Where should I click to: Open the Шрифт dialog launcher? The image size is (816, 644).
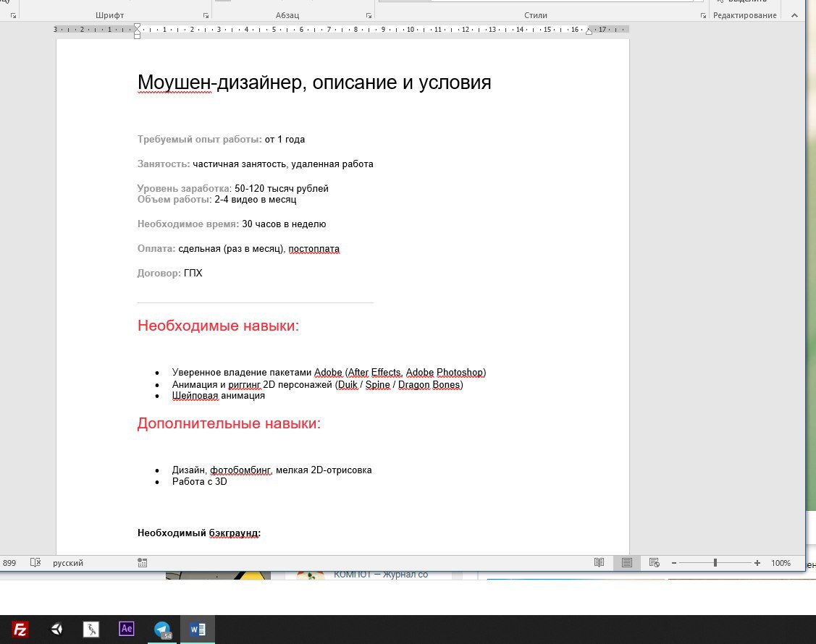pyautogui.click(x=206, y=16)
